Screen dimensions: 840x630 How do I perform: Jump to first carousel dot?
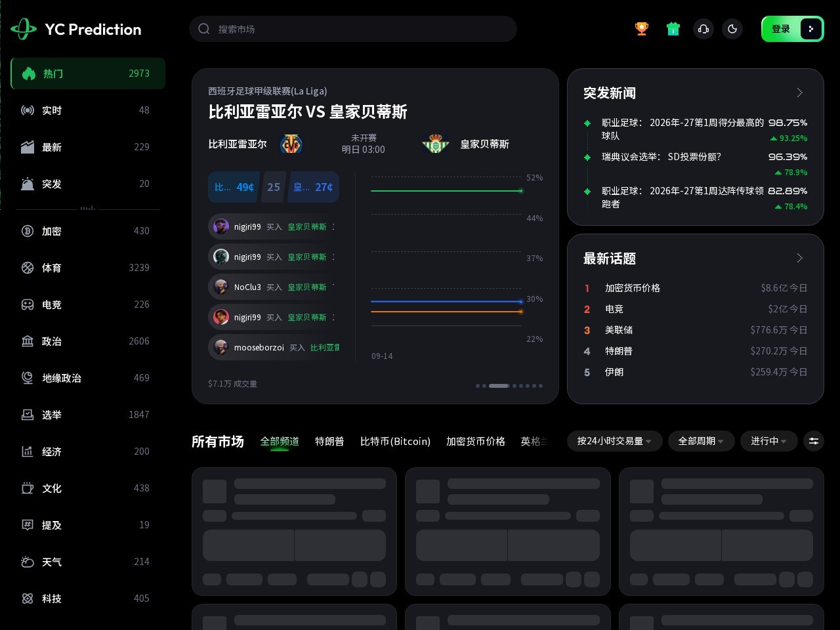click(478, 386)
